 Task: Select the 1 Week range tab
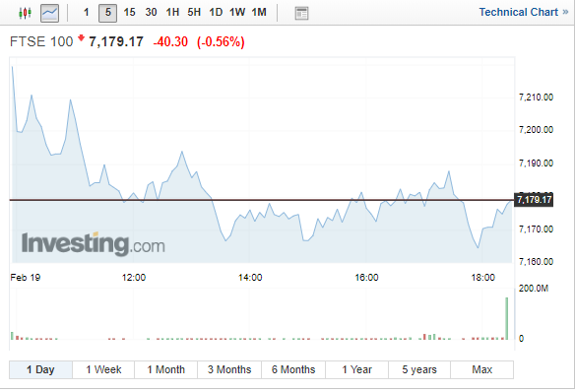(103, 369)
